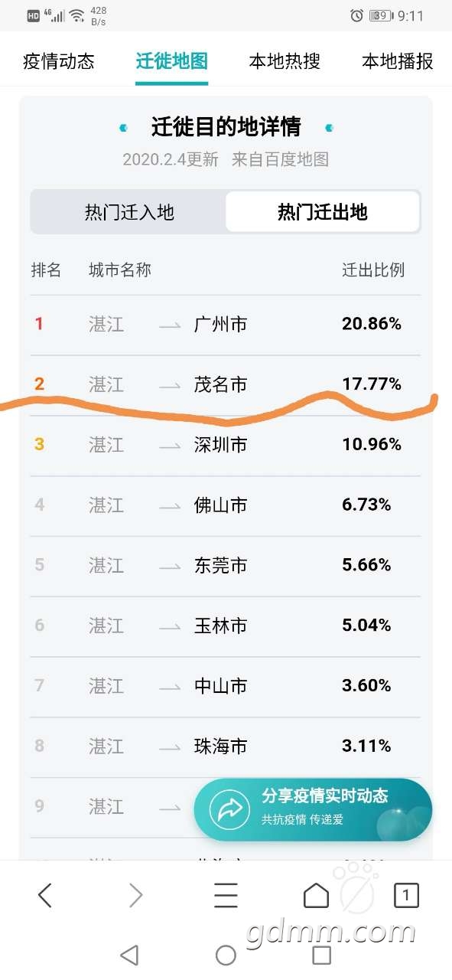Tap the browser forward arrow
This screenshot has width=452, height=980.
tap(135, 894)
